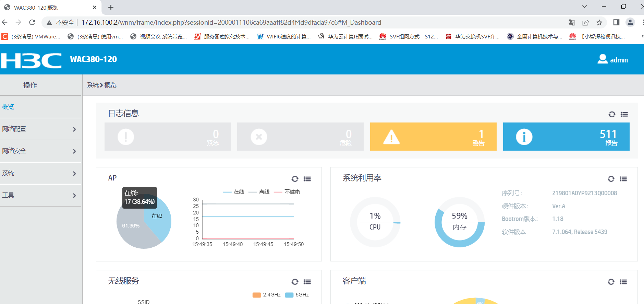The width and height of the screenshot is (644, 304).
Task: Toggle the 离线 series in AP legend
Action: (259, 192)
